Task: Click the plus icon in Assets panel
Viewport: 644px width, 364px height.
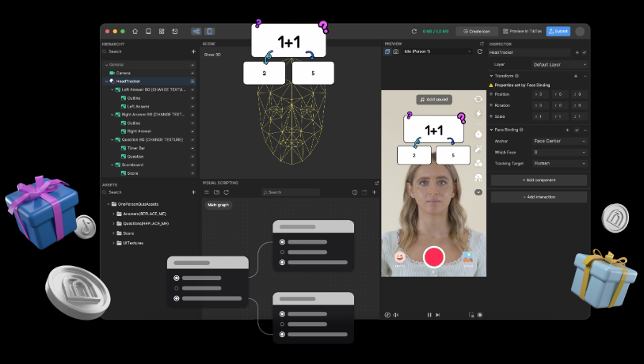Action: (x=193, y=192)
